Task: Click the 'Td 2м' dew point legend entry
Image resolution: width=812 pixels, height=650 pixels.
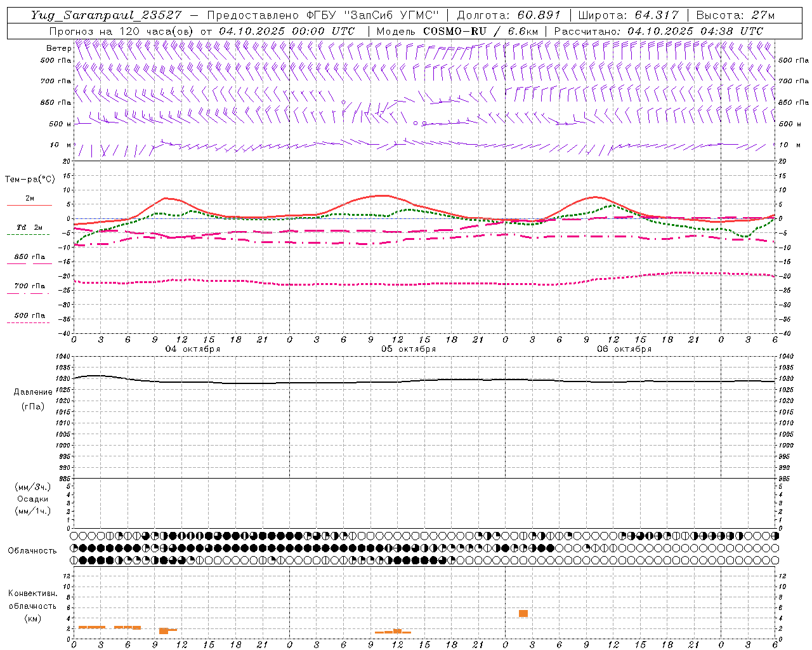Action: click(x=30, y=227)
